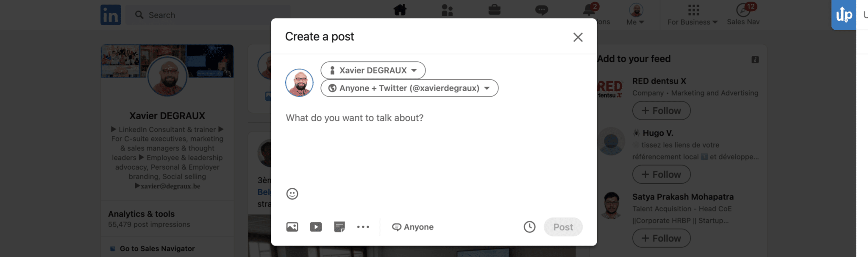
Task: Click the blue Up extension icon
Action: (843, 15)
